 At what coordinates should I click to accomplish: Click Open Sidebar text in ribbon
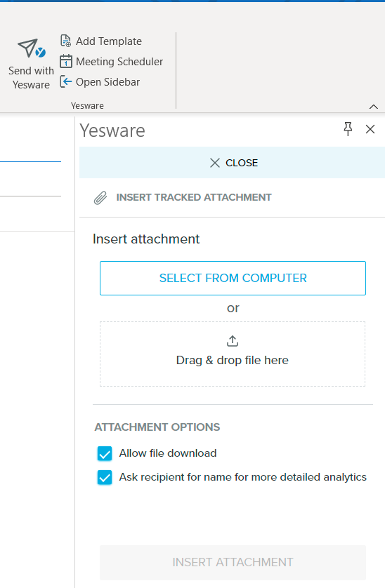107,82
